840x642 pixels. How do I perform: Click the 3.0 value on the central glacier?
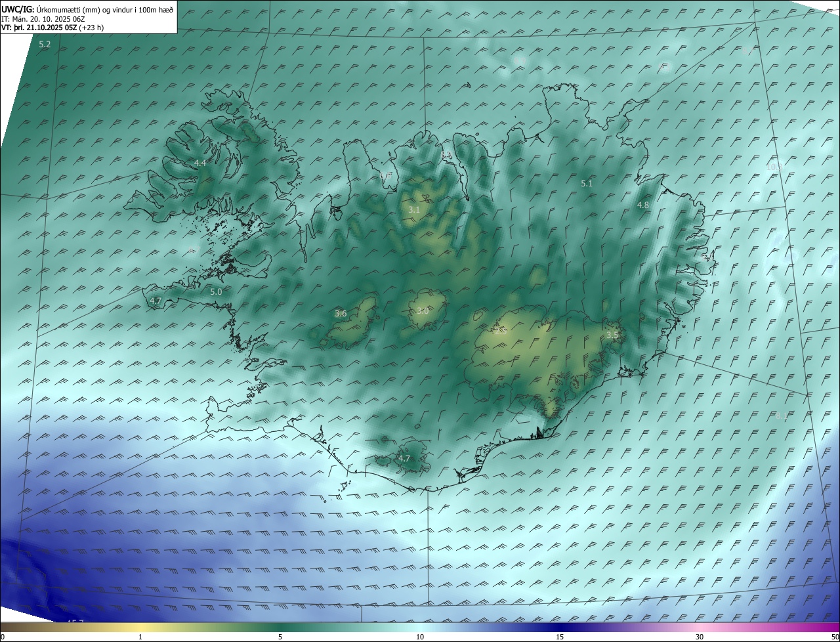pos(423,311)
